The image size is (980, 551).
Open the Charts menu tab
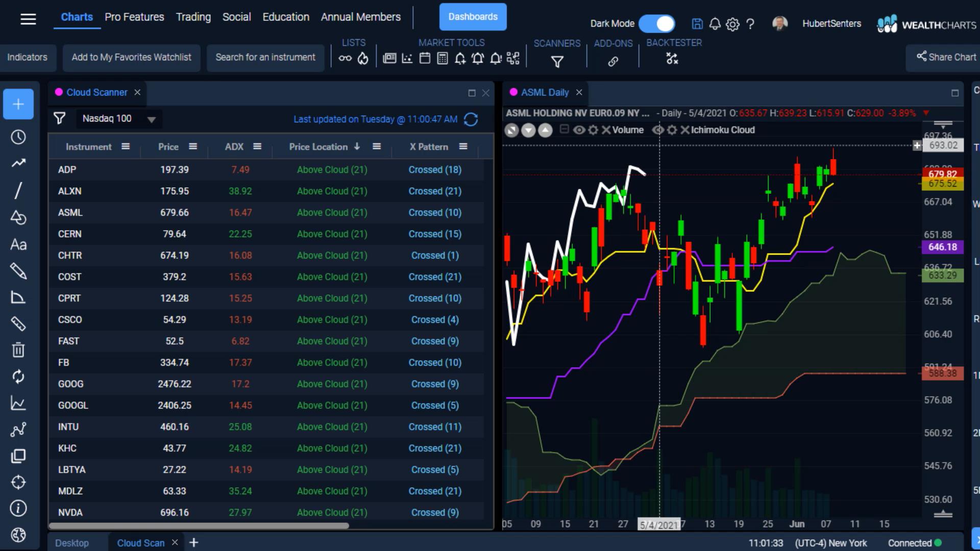[77, 17]
